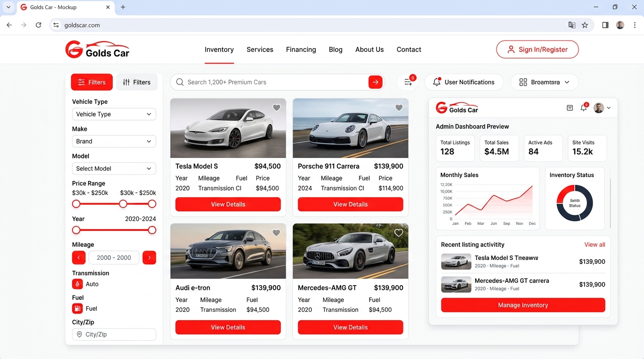Open About Us in the navigation
Screen dimensions: 644x359
click(x=369, y=50)
